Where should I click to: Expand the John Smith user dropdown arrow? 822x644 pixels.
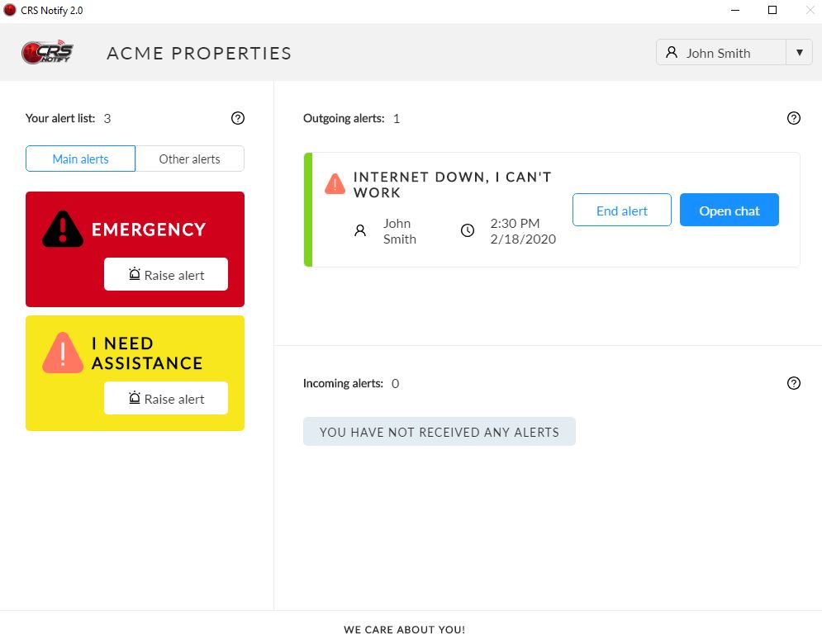tap(799, 53)
